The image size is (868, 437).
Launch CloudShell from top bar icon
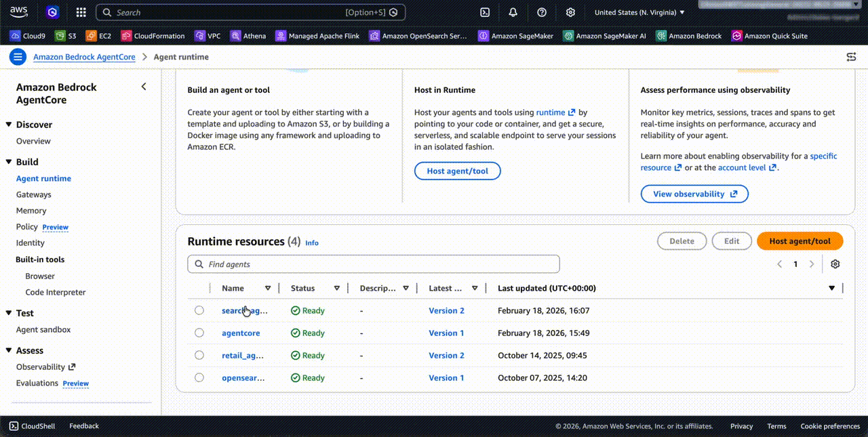(485, 12)
